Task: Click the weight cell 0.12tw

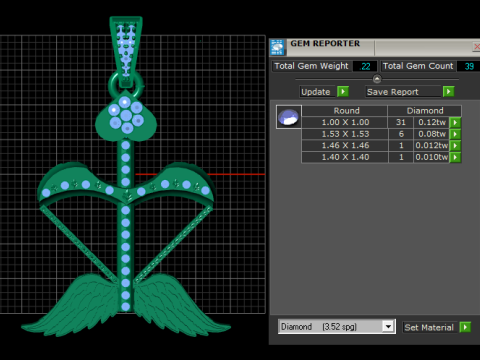Action: [432, 122]
